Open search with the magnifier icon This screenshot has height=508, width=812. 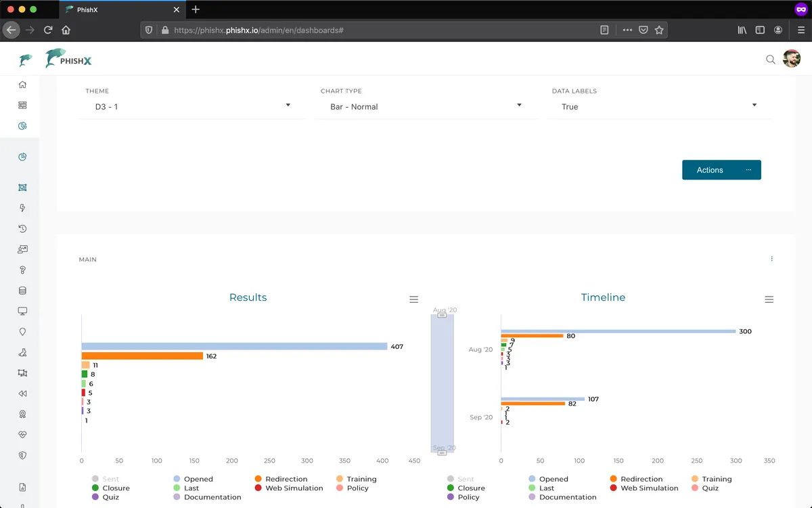pyautogui.click(x=771, y=60)
